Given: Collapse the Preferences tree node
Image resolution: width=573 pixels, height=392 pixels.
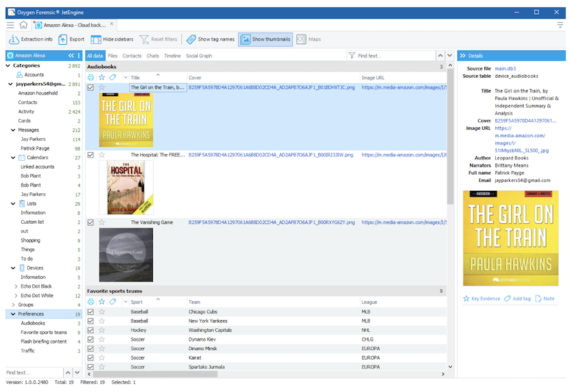Looking at the screenshot, I should tap(13, 313).
